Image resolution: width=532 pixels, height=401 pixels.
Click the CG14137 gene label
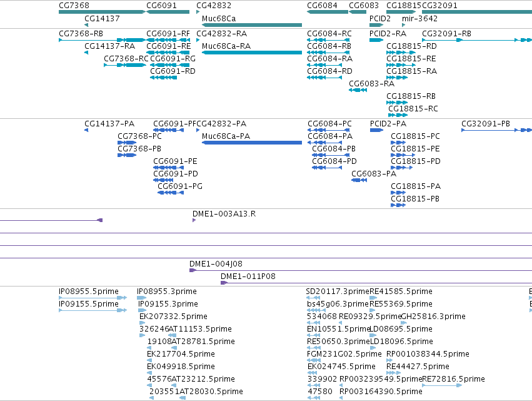102,18
